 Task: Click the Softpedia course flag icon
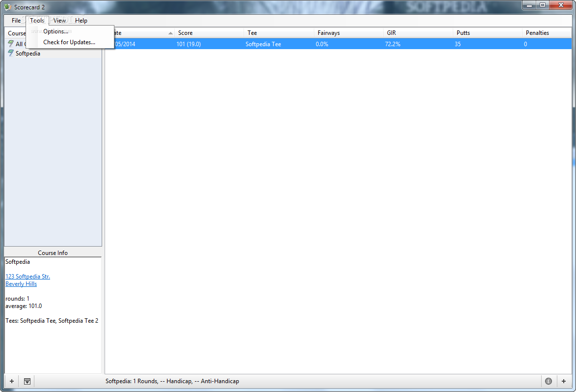click(x=11, y=53)
